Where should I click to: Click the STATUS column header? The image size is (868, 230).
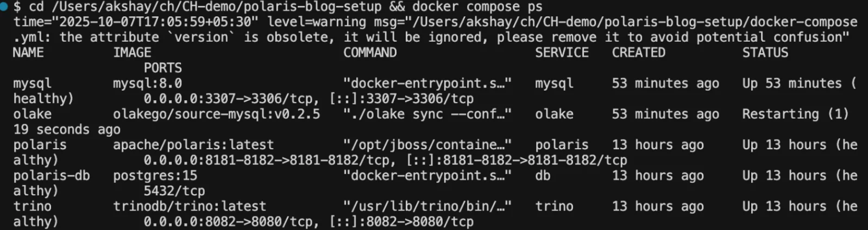pyautogui.click(x=765, y=53)
